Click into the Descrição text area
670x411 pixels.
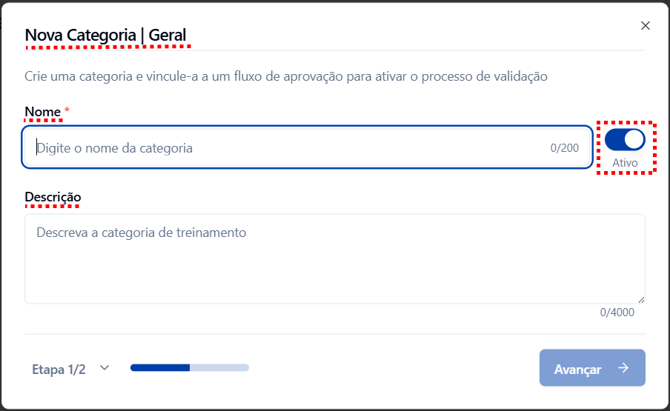tap(334, 259)
